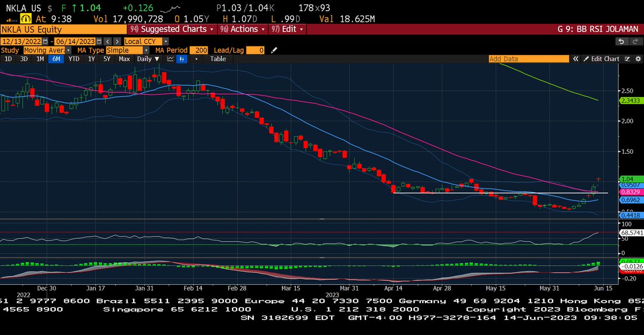Shift date range forward with right arrow
644x335 pixels.
point(116,41)
